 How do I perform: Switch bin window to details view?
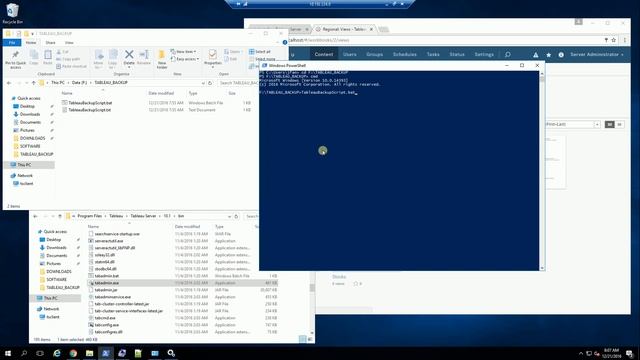click(x=302, y=339)
